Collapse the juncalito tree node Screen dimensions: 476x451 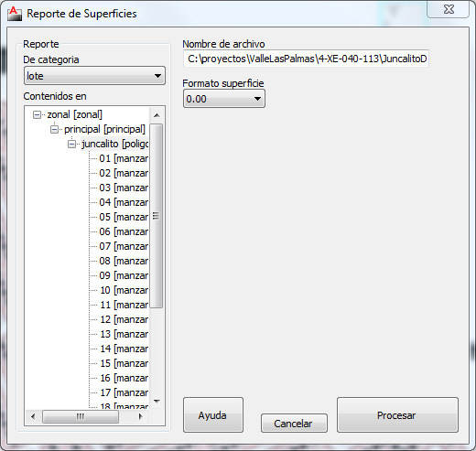(x=71, y=144)
